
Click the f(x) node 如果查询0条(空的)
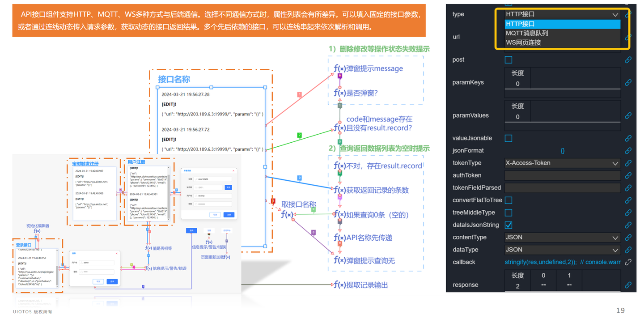(x=371, y=214)
